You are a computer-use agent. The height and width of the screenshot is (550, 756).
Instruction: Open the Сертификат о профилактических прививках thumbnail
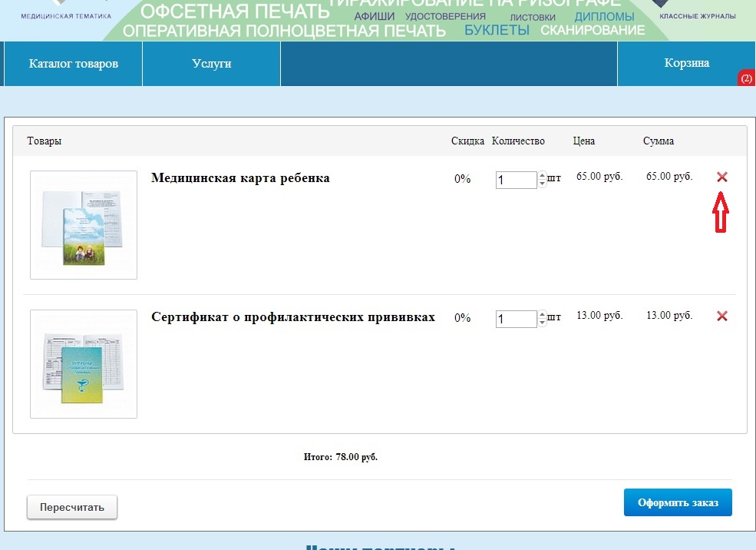pyautogui.click(x=84, y=364)
